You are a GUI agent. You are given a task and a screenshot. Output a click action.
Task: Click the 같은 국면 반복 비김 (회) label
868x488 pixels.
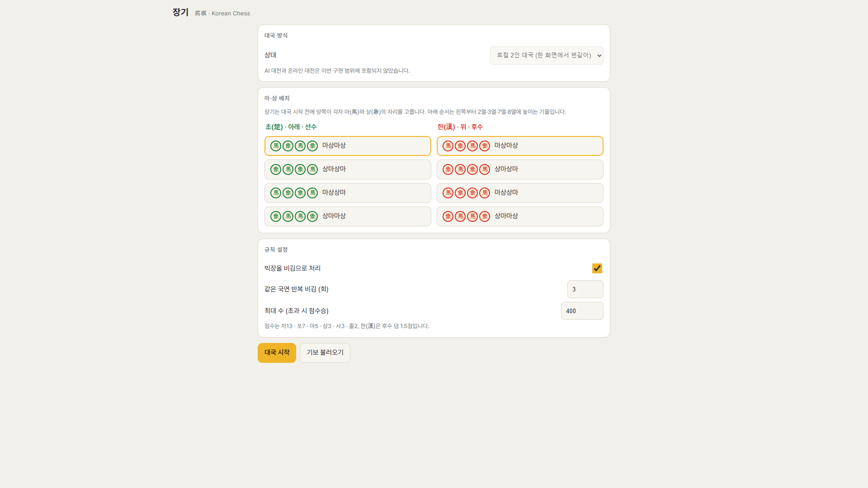tap(297, 289)
